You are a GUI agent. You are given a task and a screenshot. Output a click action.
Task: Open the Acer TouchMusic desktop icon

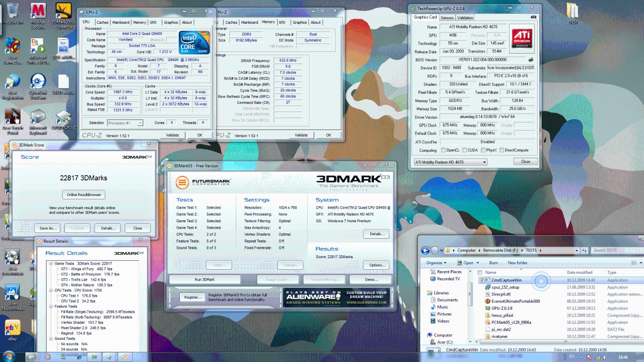tap(12, 263)
